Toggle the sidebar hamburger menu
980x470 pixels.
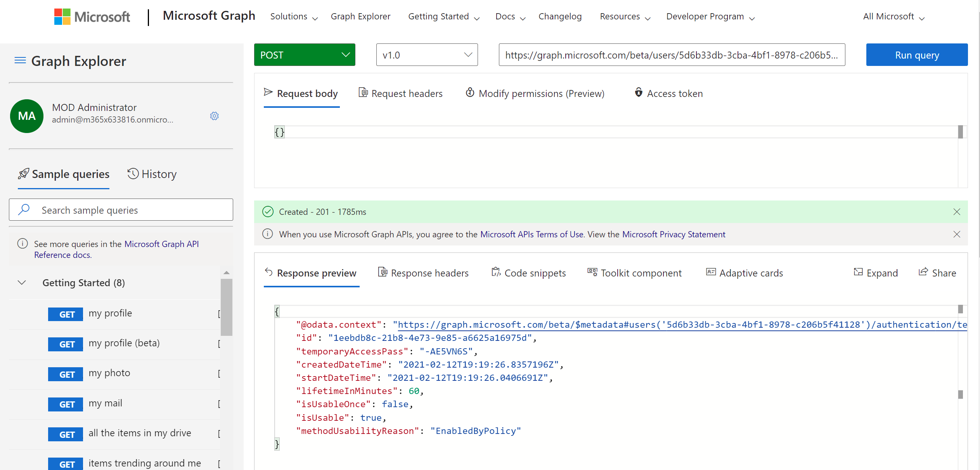pyautogui.click(x=20, y=60)
